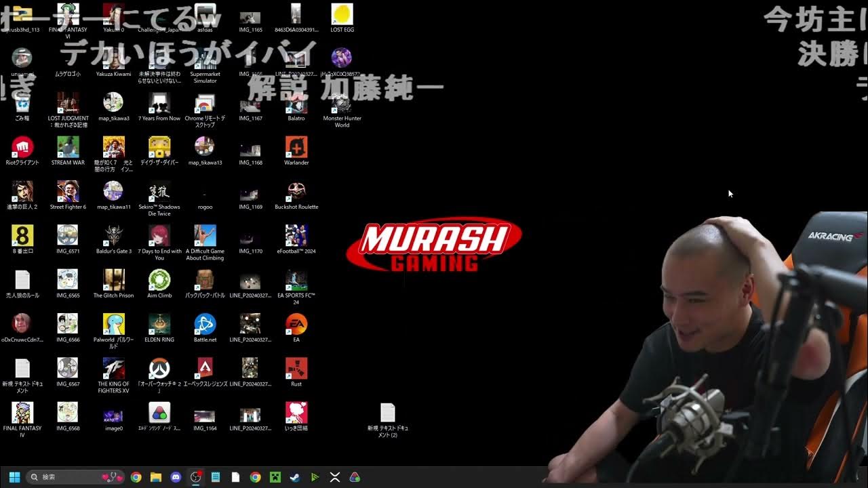
Task: Open the Windows Start menu
Action: coord(14,477)
